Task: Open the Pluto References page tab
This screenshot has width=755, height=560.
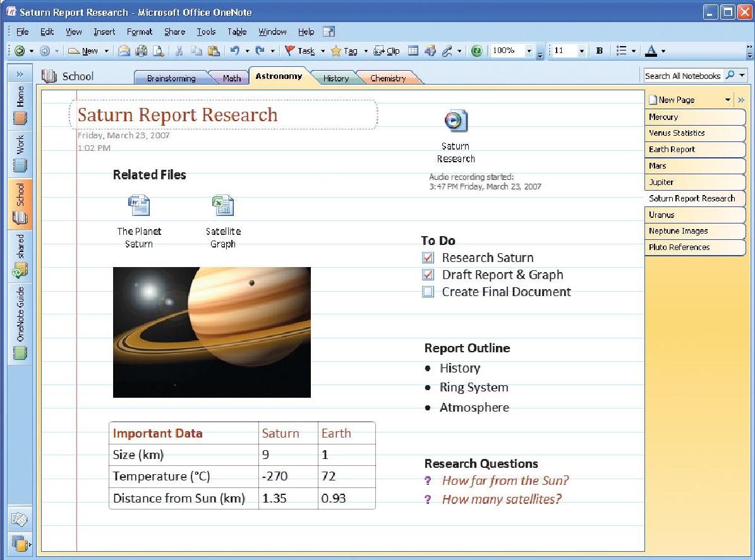Action: 694,247
